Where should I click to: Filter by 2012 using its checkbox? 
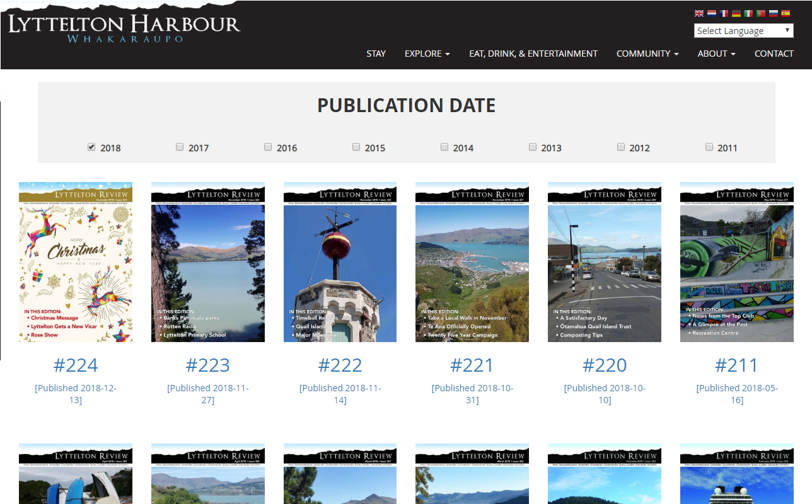click(621, 147)
